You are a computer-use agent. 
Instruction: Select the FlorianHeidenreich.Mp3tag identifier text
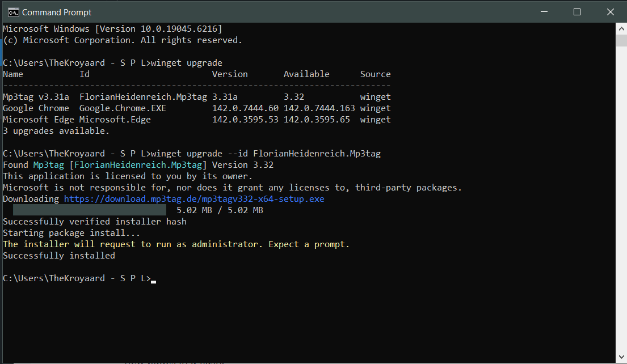pyautogui.click(x=138, y=164)
